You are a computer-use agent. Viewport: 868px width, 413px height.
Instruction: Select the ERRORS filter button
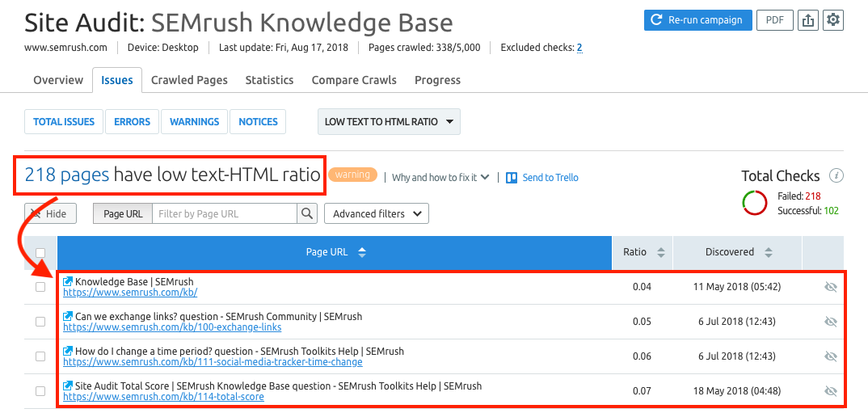[x=133, y=122]
